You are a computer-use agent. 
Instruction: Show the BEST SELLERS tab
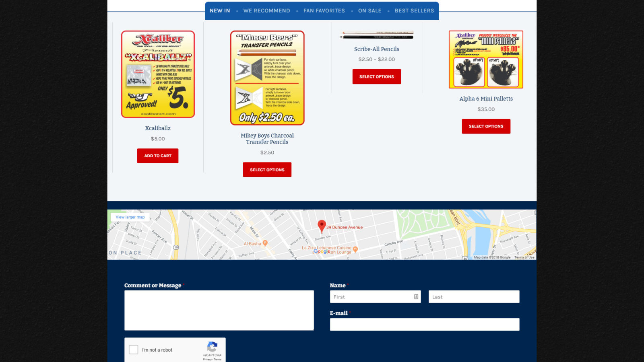pyautogui.click(x=414, y=11)
